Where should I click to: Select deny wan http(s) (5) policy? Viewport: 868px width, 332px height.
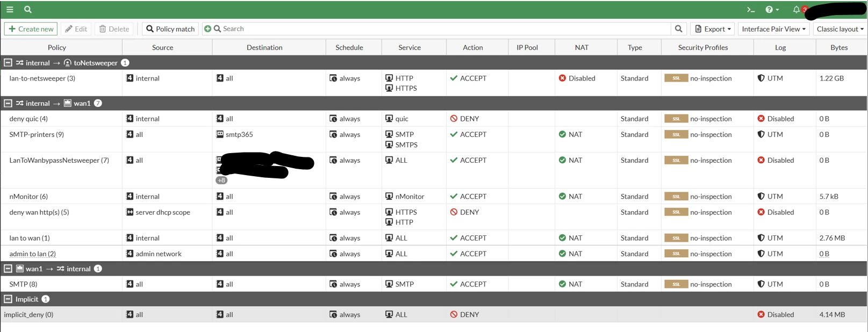tap(39, 212)
